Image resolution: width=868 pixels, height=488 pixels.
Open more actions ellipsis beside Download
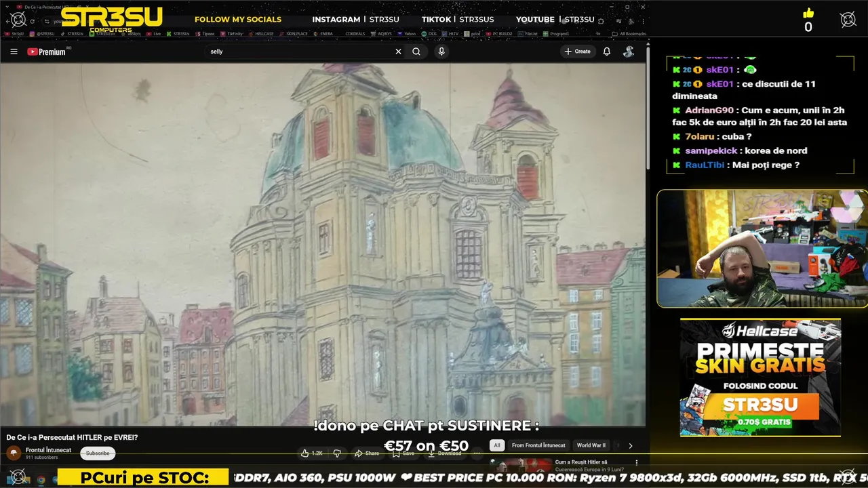coord(477,453)
